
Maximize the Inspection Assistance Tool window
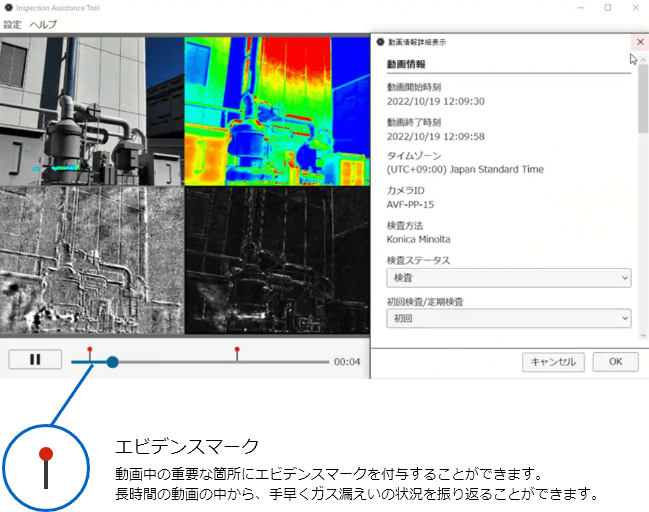[607, 7]
